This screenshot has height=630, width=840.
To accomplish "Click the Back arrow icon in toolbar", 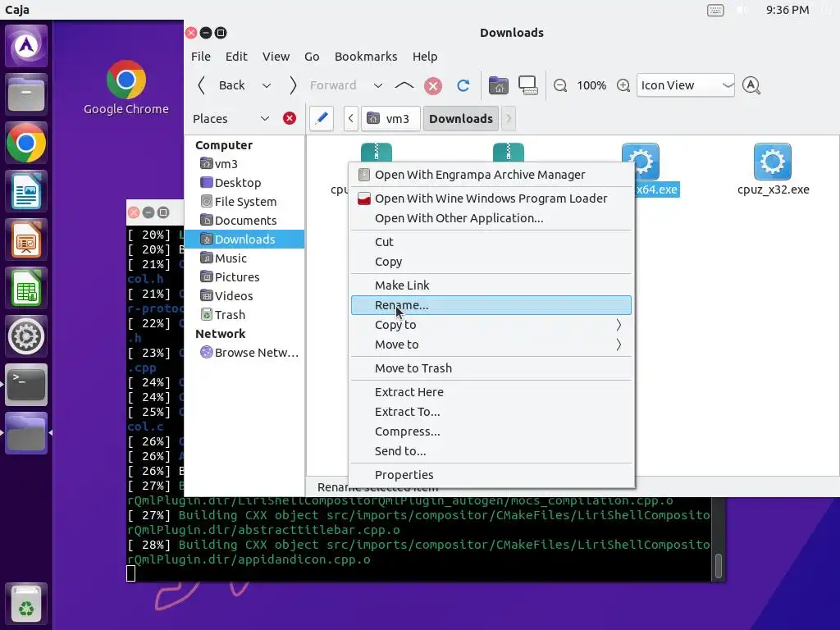I will click(202, 85).
